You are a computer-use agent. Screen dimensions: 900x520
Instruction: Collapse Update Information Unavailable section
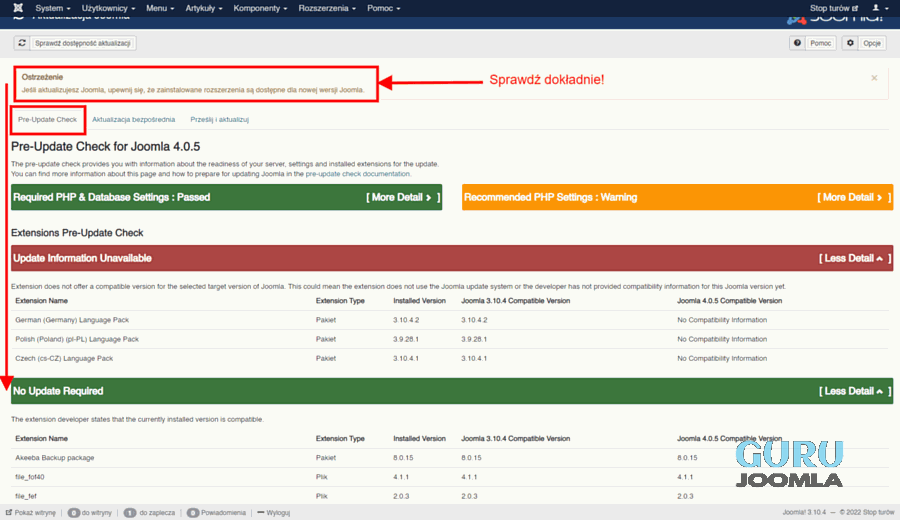tap(855, 258)
